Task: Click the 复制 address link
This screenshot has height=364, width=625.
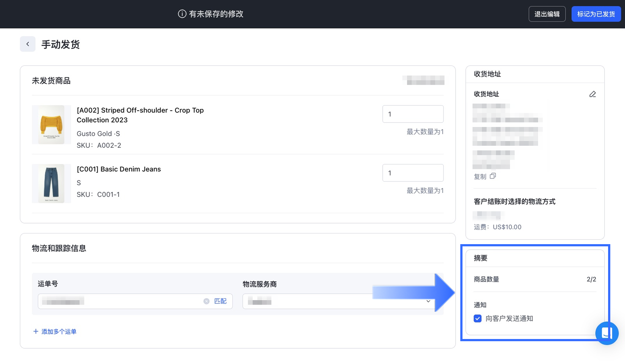Action: coord(480,177)
